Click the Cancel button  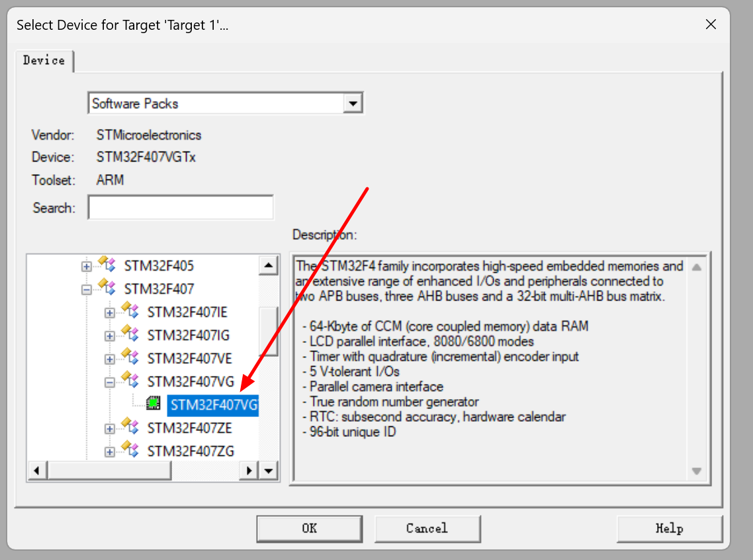point(427,528)
